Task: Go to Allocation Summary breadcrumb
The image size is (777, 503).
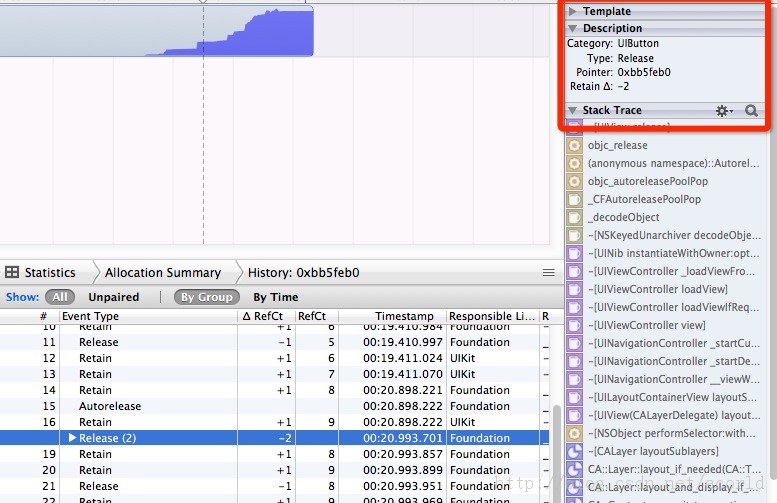Action: (163, 273)
